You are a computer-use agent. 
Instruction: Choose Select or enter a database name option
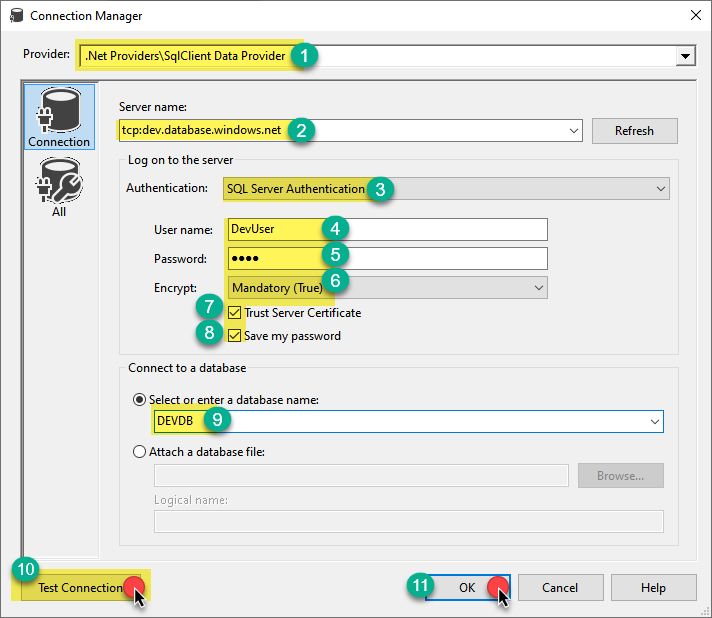coord(139,400)
